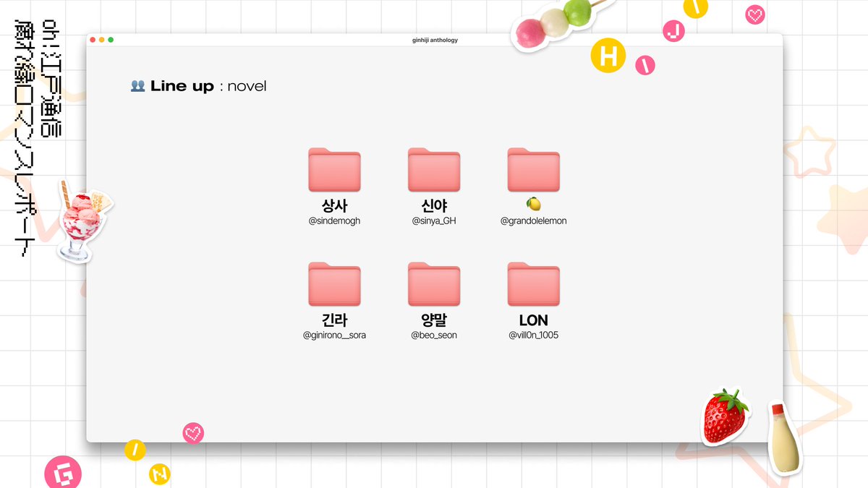Viewport: 868px width, 488px height.
Task: Click the @sinya_GH handle
Action: [434, 221]
